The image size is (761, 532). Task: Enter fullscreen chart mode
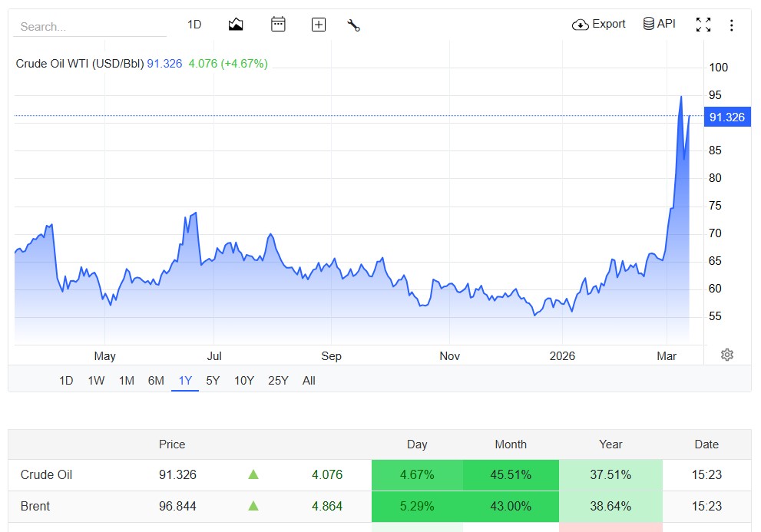703,25
